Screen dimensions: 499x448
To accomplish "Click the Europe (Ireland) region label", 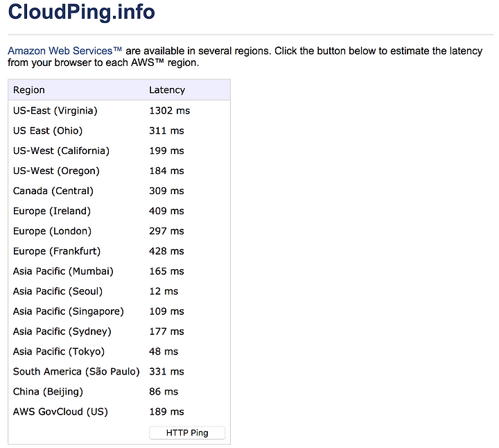I will point(52,211).
